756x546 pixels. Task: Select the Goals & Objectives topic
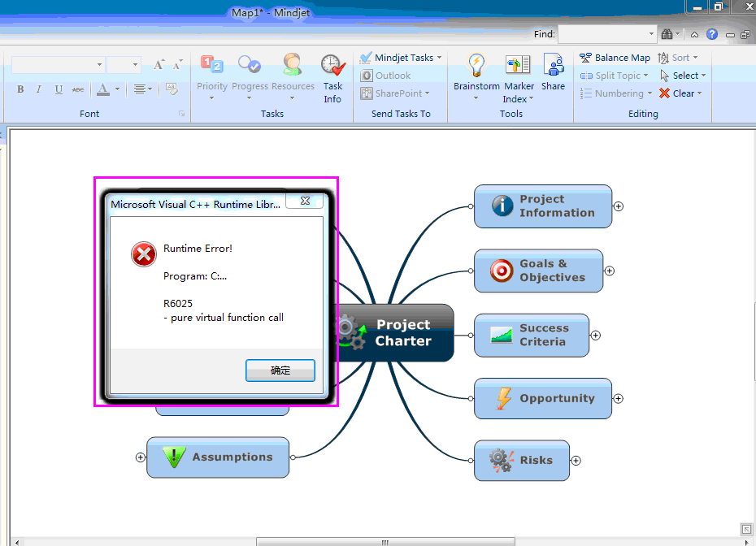point(539,271)
